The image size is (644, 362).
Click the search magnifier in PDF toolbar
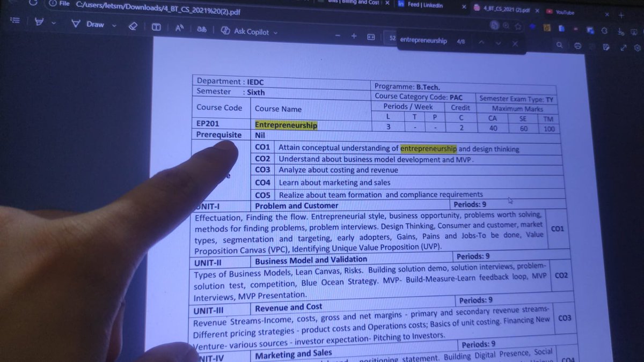(559, 45)
